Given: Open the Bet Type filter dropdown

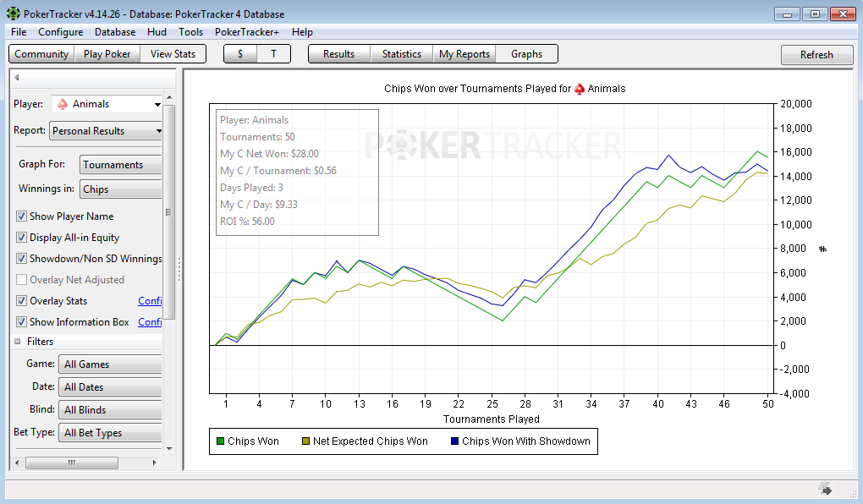Looking at the screenshot, I should pyautogui.click(x=110, y=433).
